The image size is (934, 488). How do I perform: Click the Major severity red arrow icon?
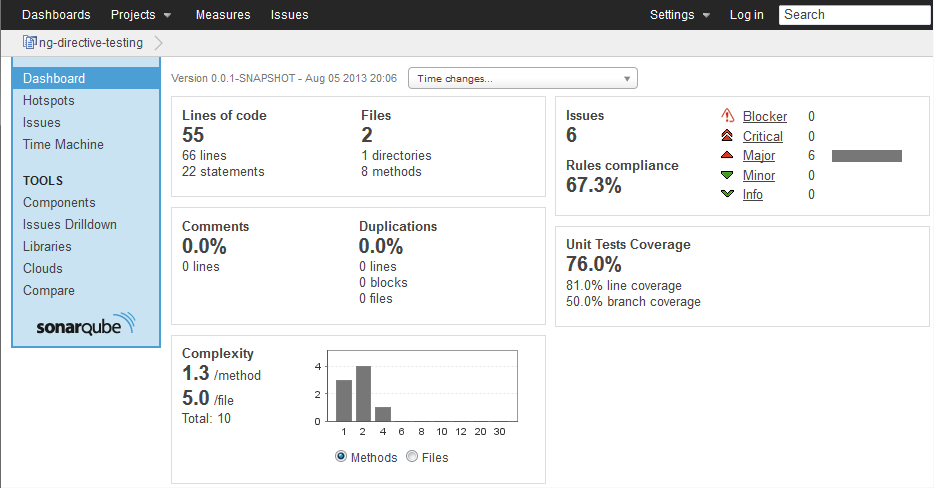[x=727, y=156]
